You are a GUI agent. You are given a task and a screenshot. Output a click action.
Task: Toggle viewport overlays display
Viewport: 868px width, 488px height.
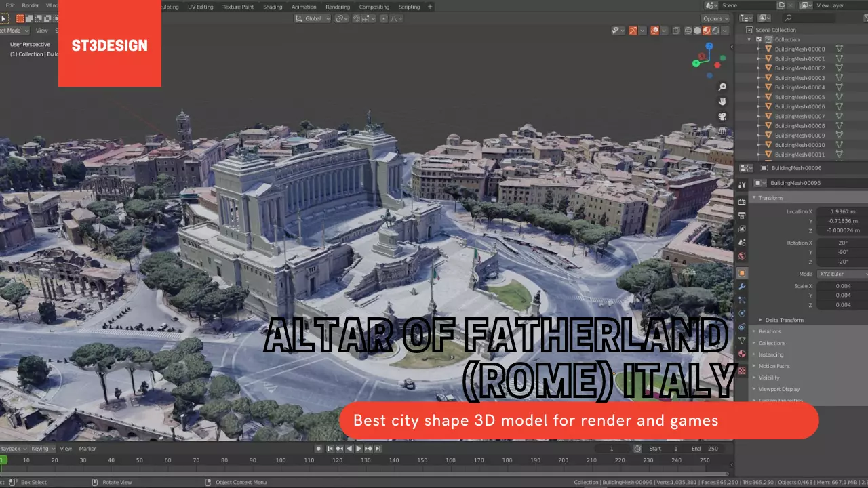(x=655, y=30)
